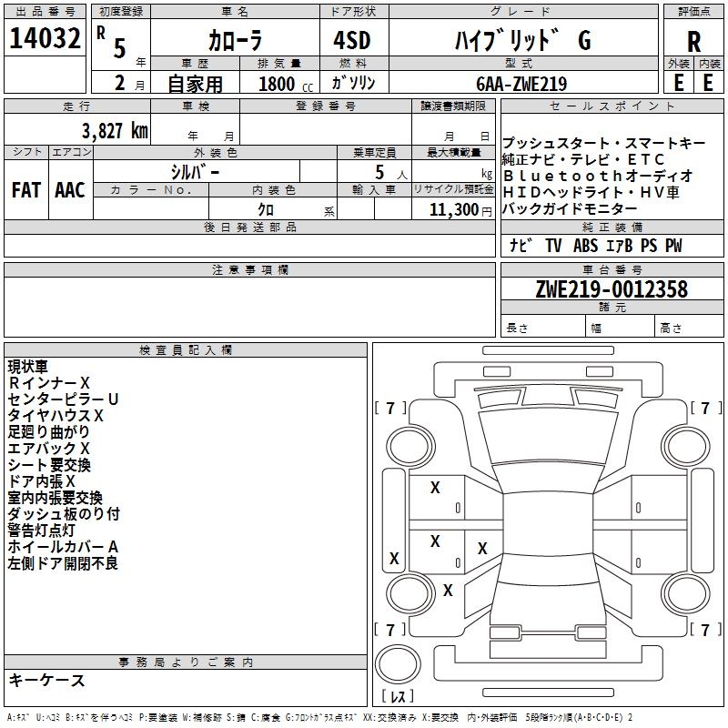728x728 pixels.
Task: Click inspector note センターピラーU
Action: pyautogui.click(x=63, y=399)
